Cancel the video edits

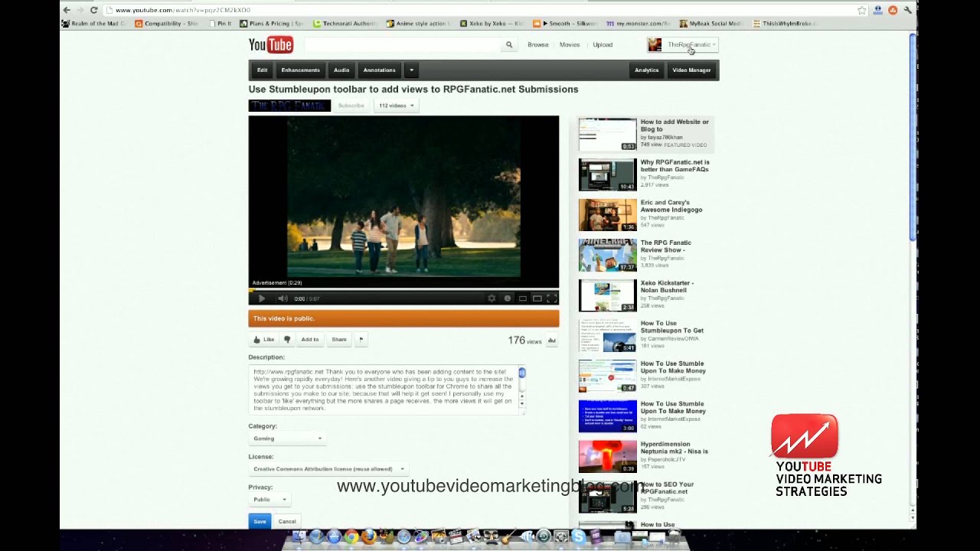(287, 521)
